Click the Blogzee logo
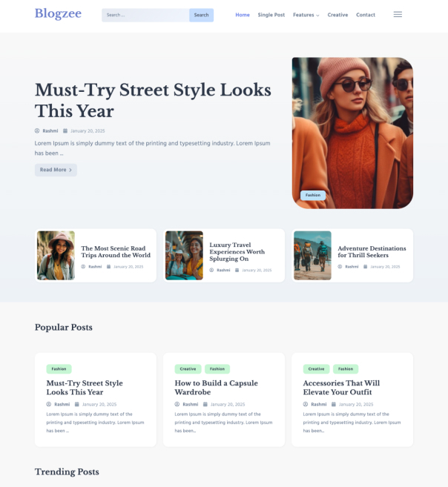The height and width of the screenshot is (487, 448). pyautogui.click(x=58, y=13)
